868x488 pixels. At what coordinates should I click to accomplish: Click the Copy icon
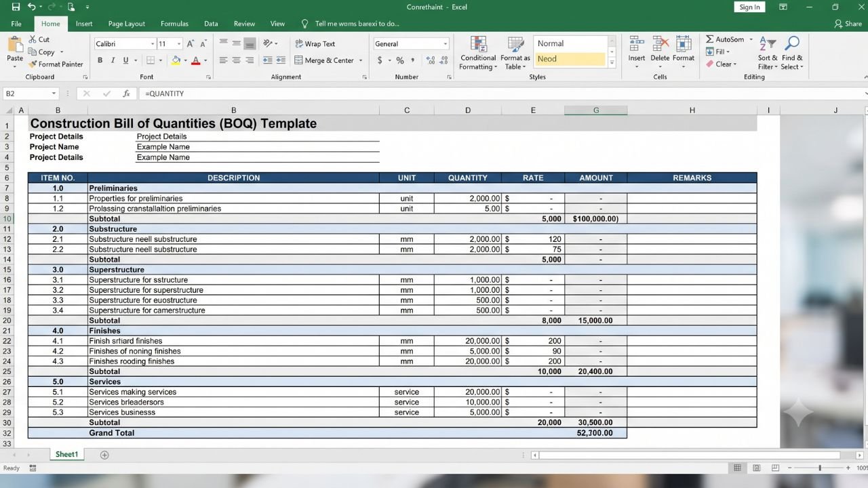(32, 52)
